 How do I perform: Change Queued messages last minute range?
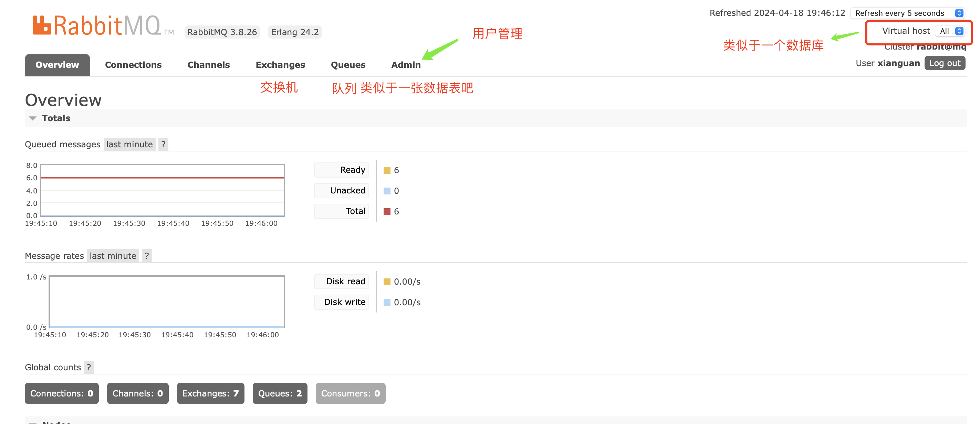point(129,145)
